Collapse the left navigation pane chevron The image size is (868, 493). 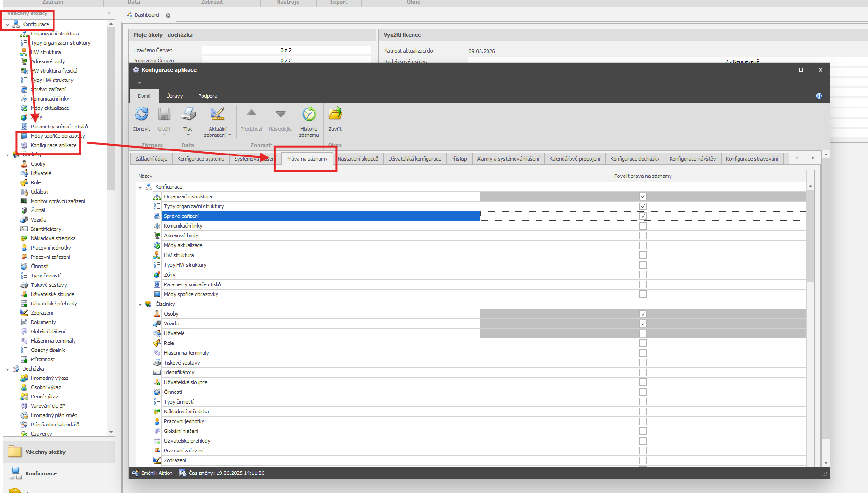coord(109,13)
